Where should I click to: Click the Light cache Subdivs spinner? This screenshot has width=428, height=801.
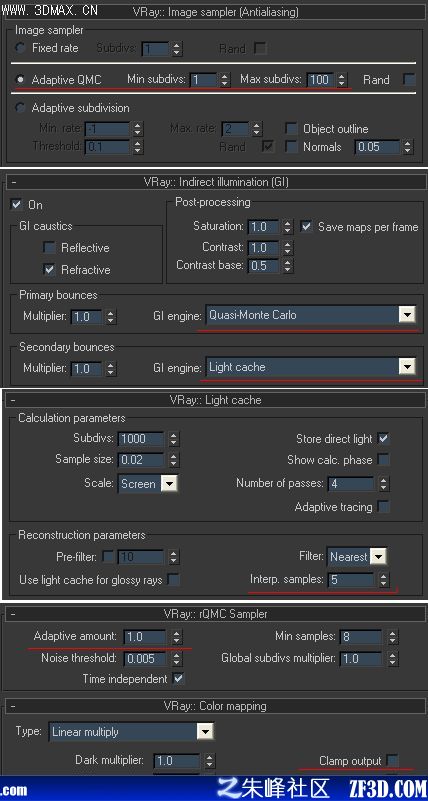tap(174, 438)
